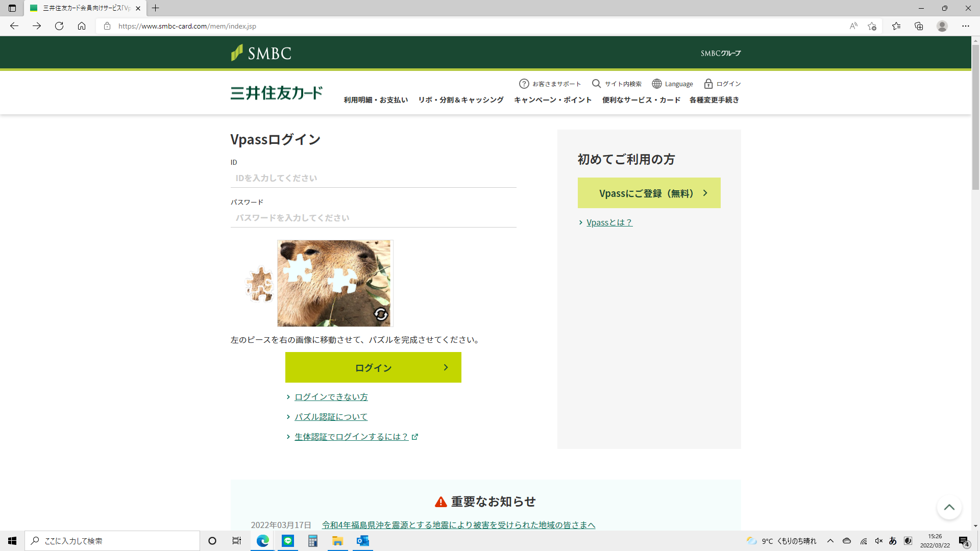
Task: Open Calculator from taskbar
Action: click(313, 541)
